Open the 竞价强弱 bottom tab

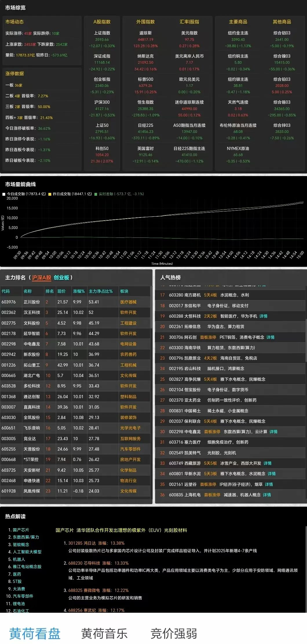coord(174,633)
